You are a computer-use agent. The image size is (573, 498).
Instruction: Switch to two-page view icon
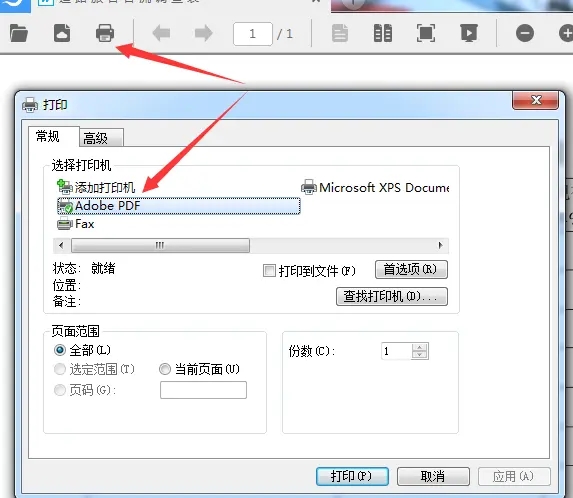383,33
